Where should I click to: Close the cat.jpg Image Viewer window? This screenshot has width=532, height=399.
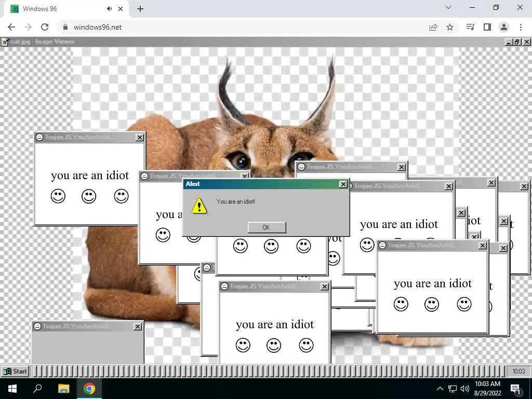click(527, 42)
